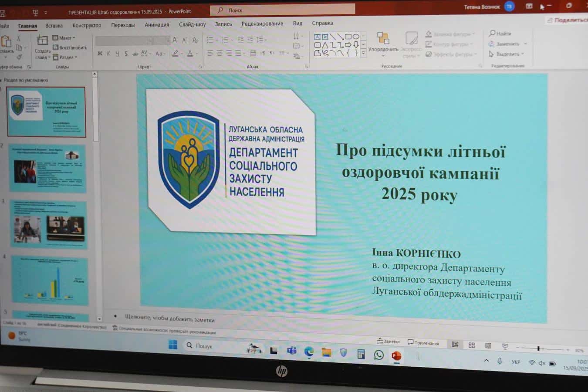Viewport: 588px width, 392px height.
Task: Click the Cut scissors icon
Action: [x=19, y=38]
